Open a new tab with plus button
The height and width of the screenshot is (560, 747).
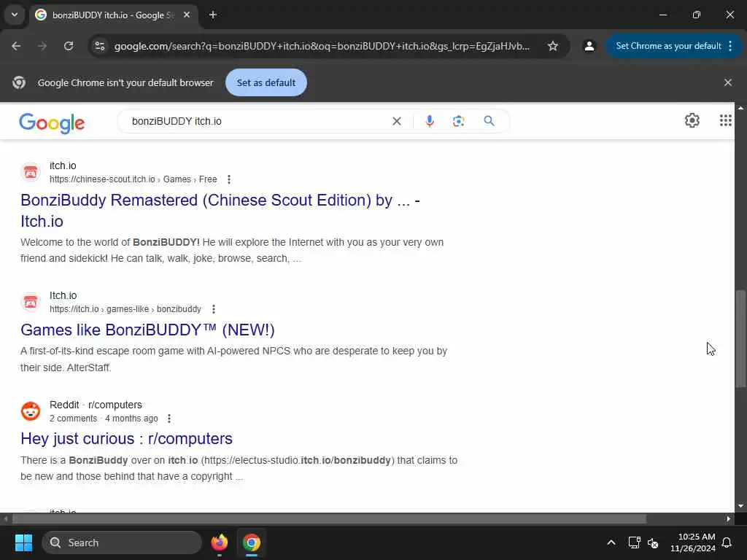tap(213, 15)
